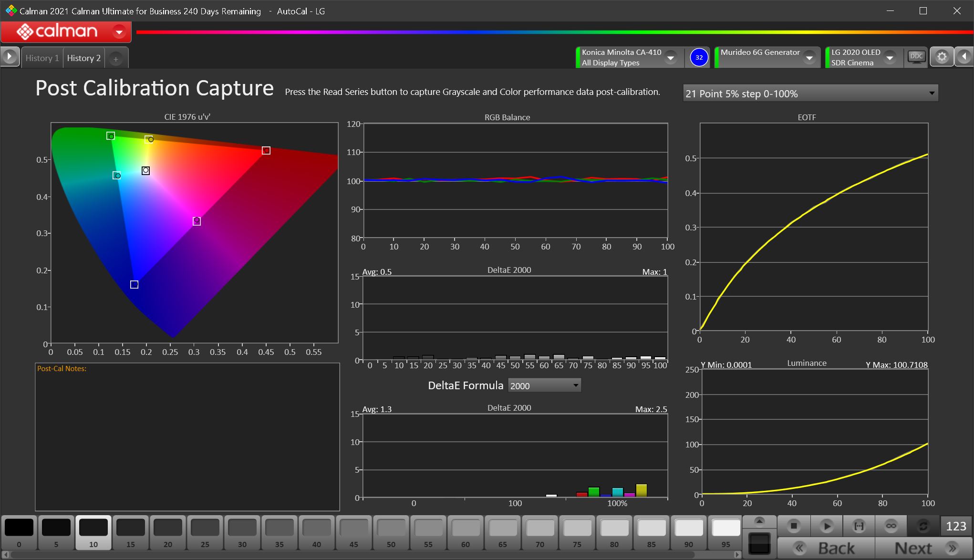Click the refresh arrows icon
974x560 pixels.
(923, 526)
